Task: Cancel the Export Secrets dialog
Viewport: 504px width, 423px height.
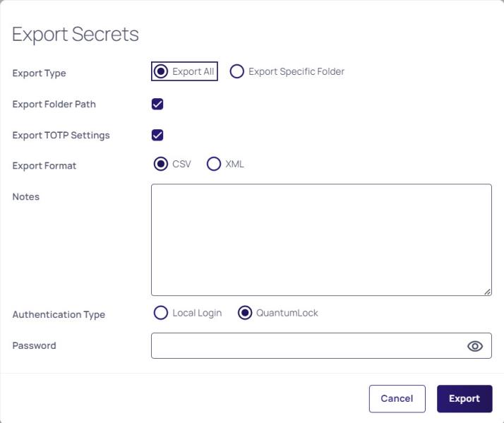Action: coord(397,398)
